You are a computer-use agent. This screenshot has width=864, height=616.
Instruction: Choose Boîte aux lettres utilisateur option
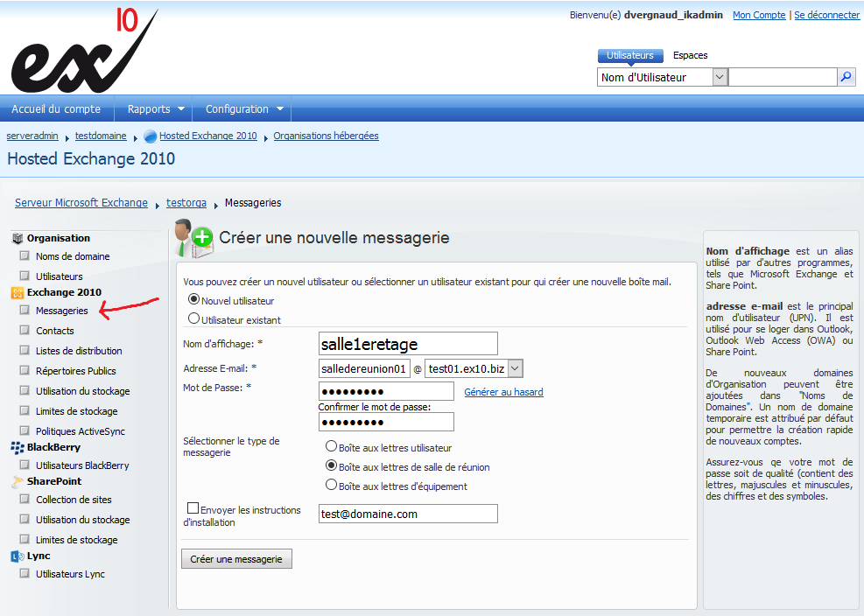pos(331,446)
